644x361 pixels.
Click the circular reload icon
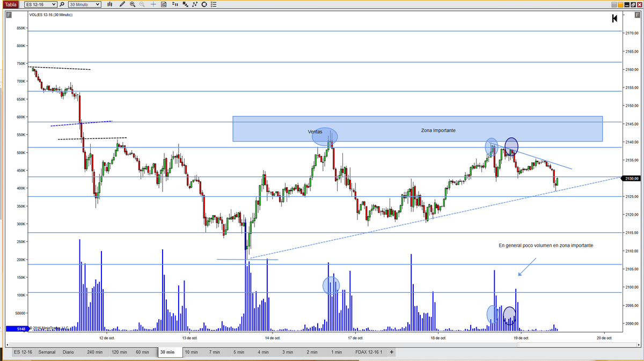pos(204,4)
